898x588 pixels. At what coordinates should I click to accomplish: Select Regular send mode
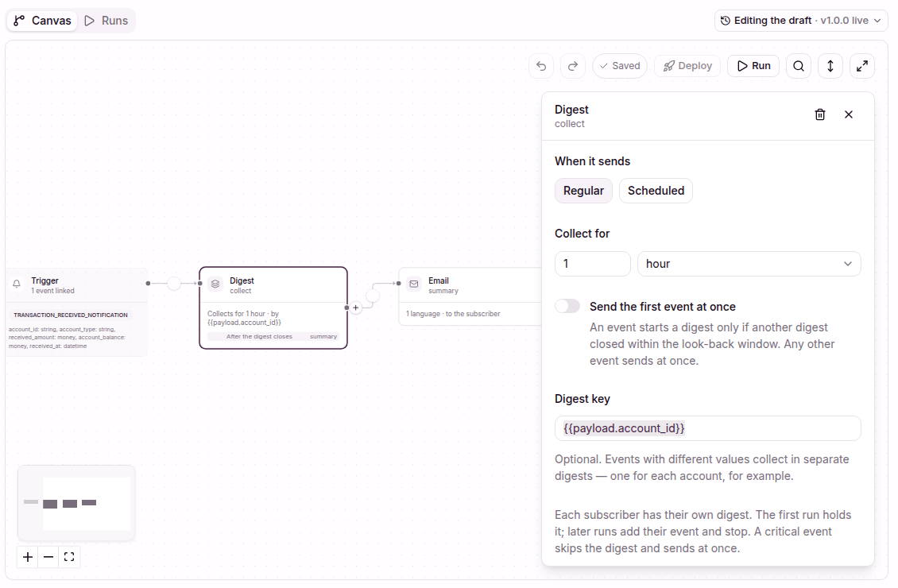point(583,191)
